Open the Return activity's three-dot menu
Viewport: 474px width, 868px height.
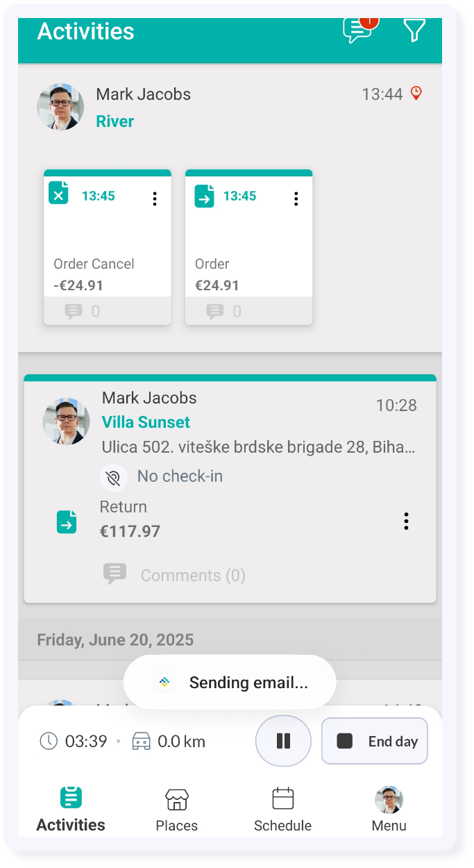406,521
